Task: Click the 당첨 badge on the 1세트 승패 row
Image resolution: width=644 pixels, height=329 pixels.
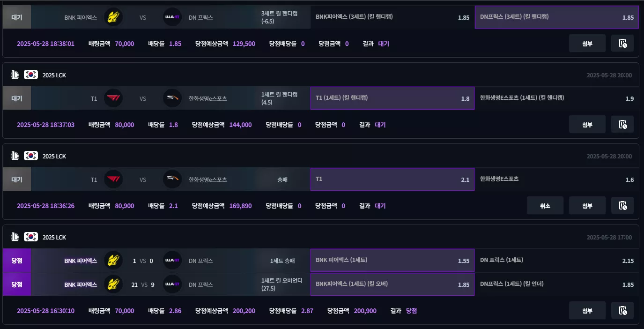Action: tap(17, 260)
